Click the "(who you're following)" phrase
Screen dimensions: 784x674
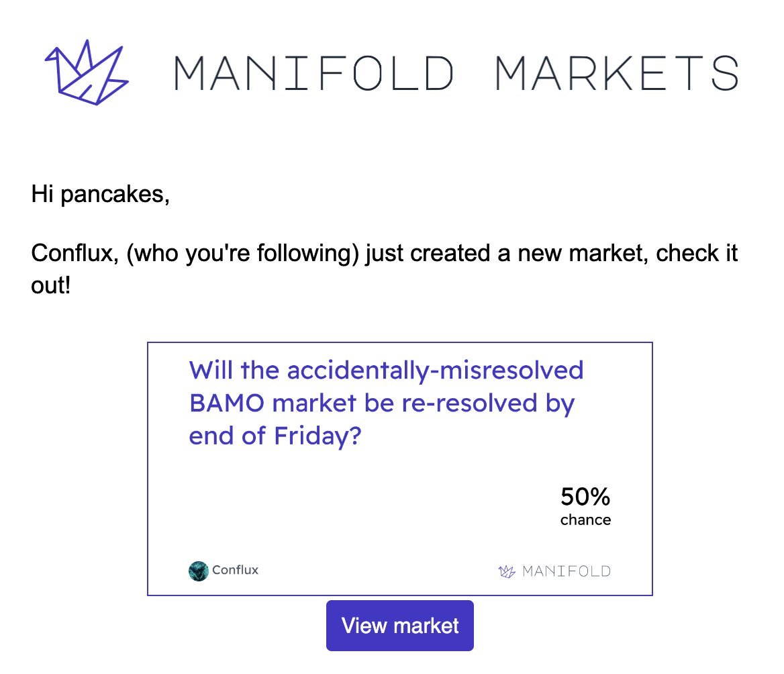point(243,253)
